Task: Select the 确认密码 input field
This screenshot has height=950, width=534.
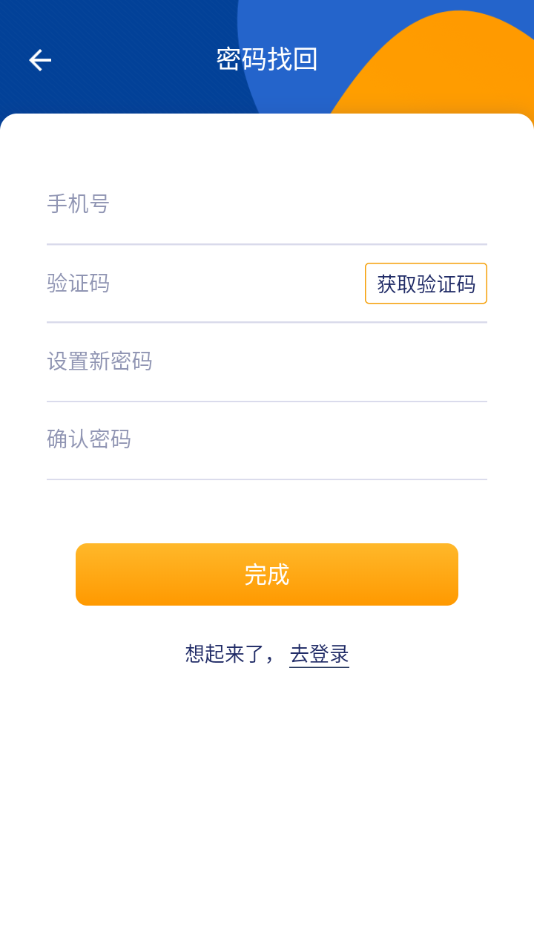Action: tap(267, 439)
